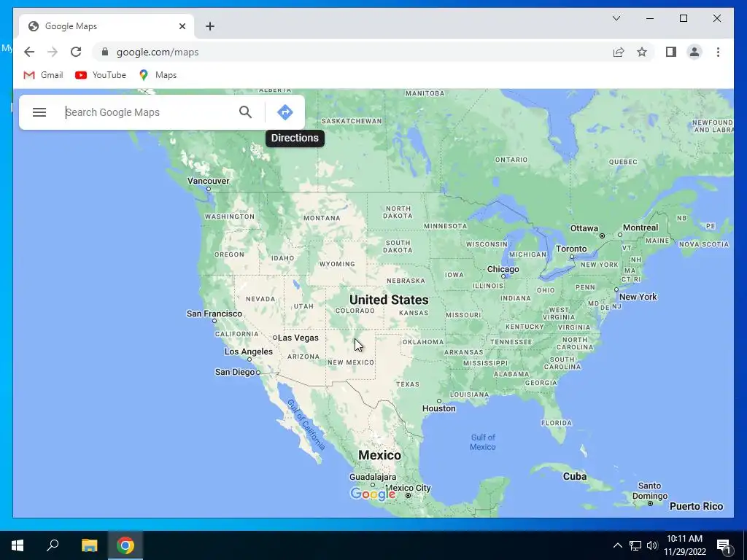Click the Puerto Rico label
Screen dimensions: 747x560
(697, 506)
